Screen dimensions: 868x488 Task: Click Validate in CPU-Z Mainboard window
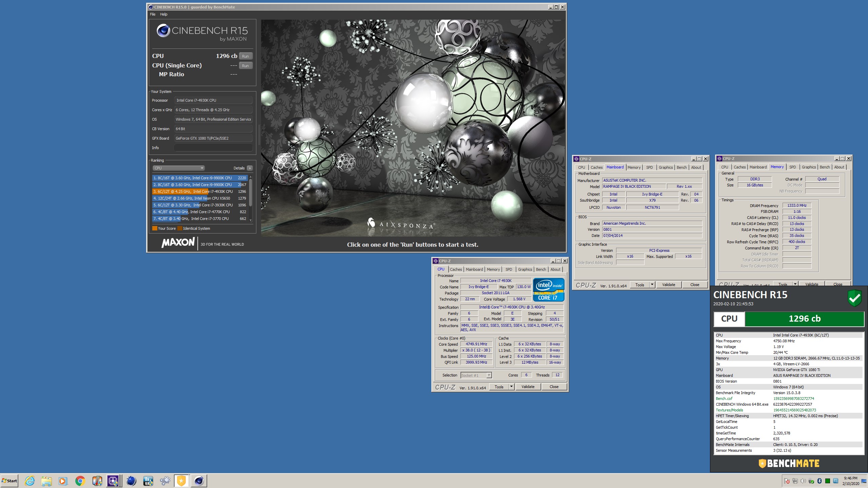click(669, 285)
